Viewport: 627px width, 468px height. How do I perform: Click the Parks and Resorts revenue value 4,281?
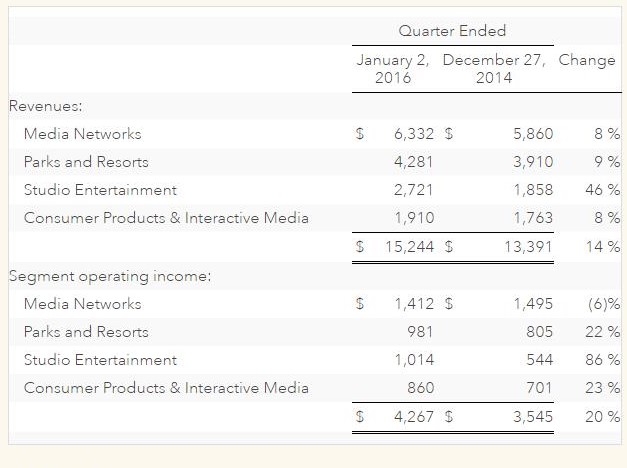[414, 162]
